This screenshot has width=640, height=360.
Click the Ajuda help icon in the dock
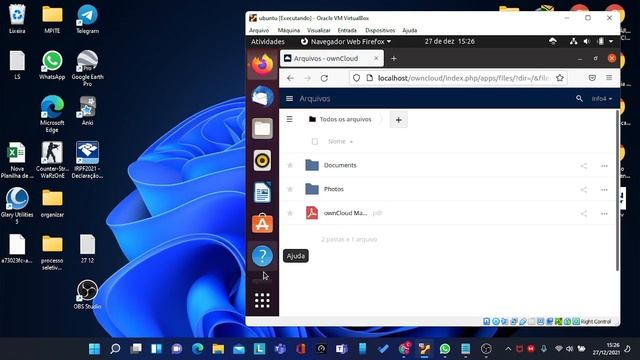pos(262,256)
